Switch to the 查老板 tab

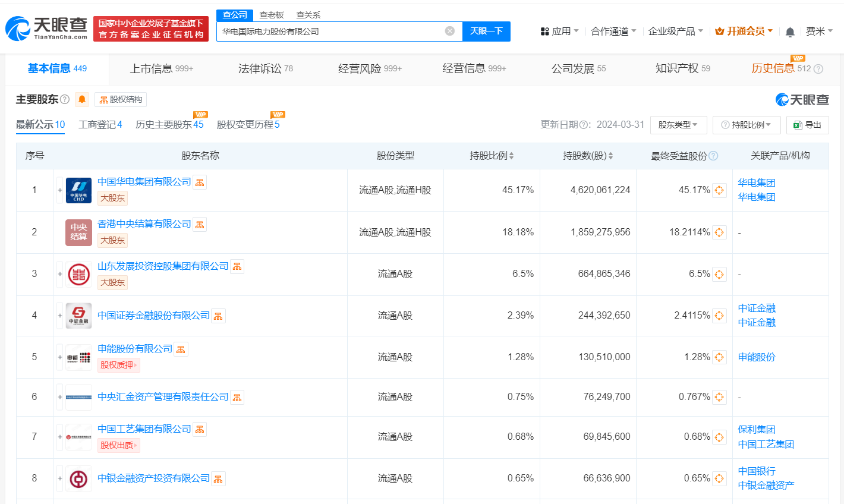point(269,14)
